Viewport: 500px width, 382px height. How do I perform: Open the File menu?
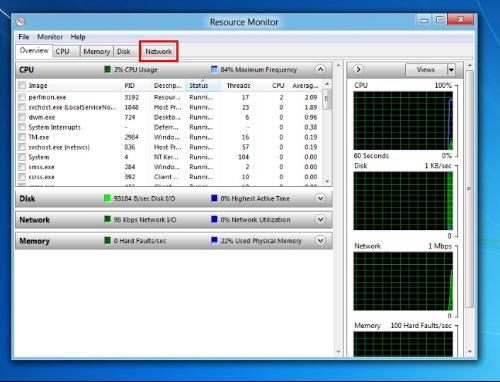click(24, 37)
